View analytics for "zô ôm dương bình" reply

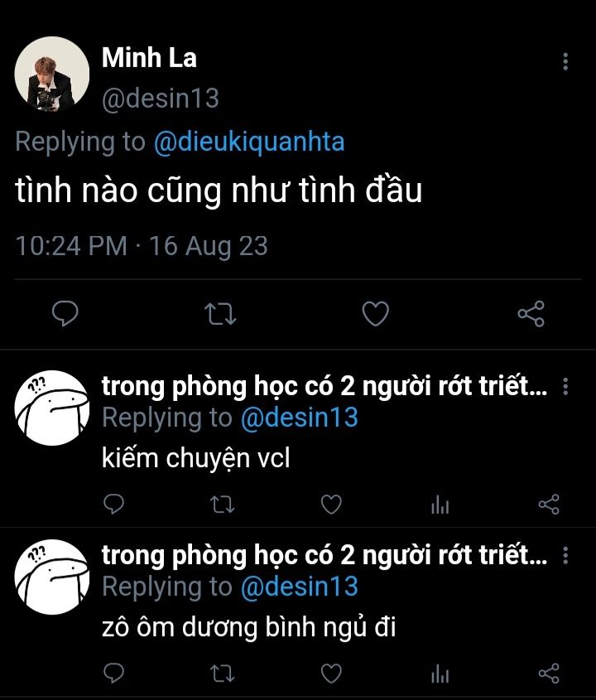pos(440,673)
